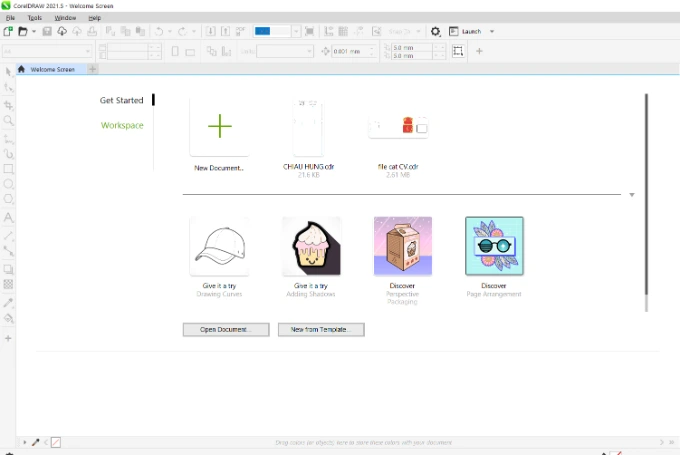The width and height of the screenshot is (680, 455).
Task: Click the nudge distance input field
Action: [350, 51]
